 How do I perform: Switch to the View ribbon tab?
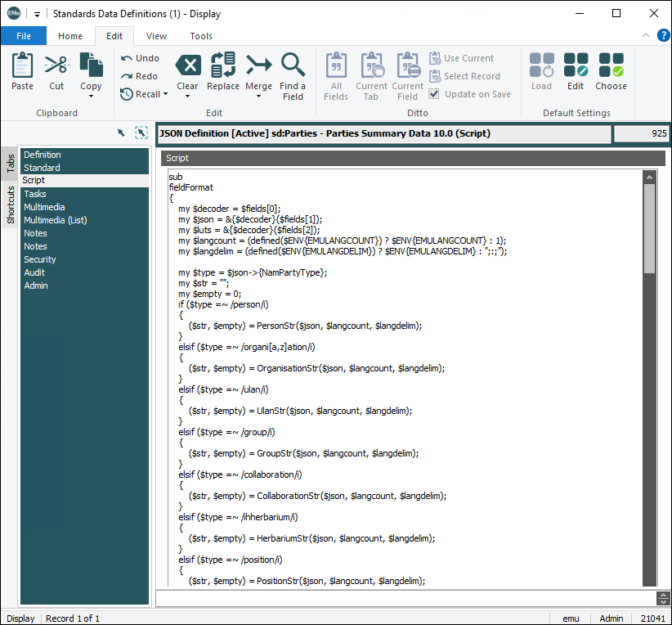pos(156,36)
